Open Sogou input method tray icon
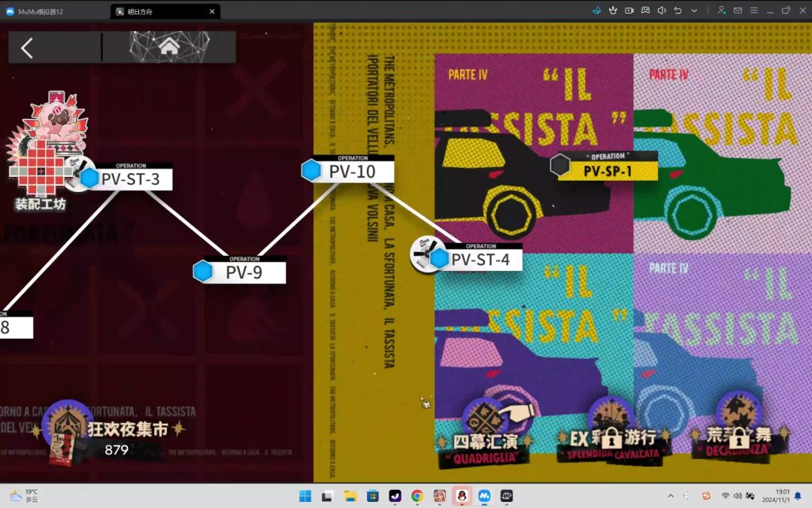This screenshot has width=812, height=508. pos(706,496)
